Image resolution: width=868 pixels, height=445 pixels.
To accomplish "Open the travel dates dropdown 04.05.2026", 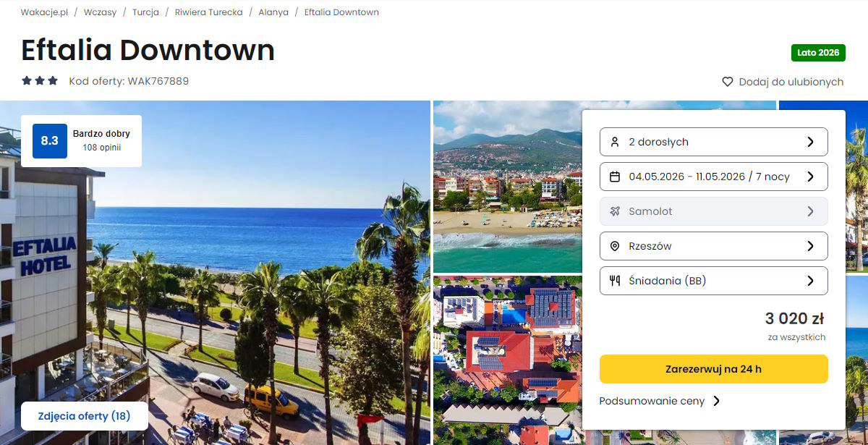I will (x=713, y=177).
